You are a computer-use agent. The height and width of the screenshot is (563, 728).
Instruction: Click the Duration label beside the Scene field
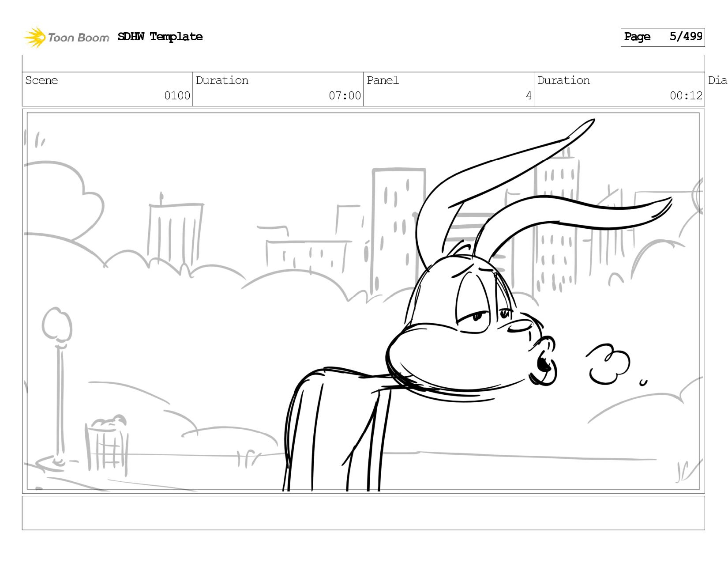coord(222,80)
